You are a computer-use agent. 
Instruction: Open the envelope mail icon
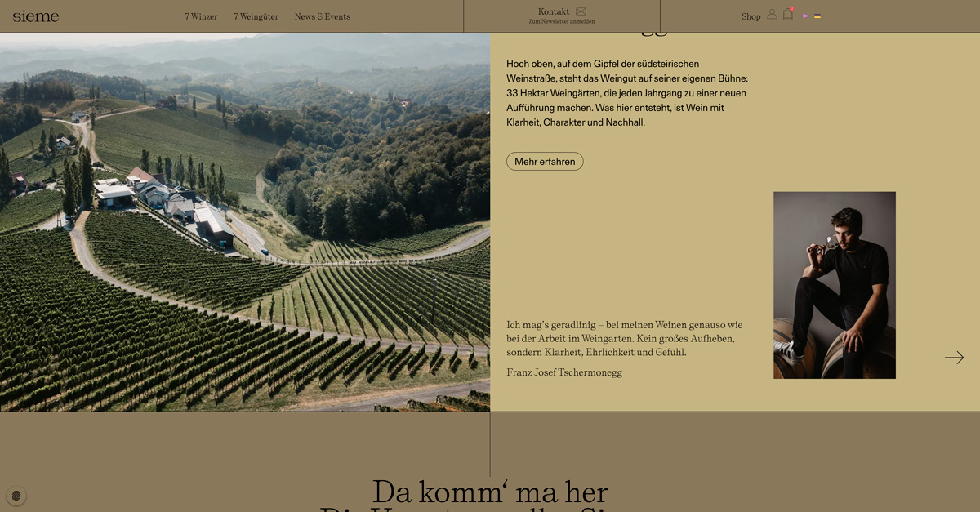click(581, 11)
